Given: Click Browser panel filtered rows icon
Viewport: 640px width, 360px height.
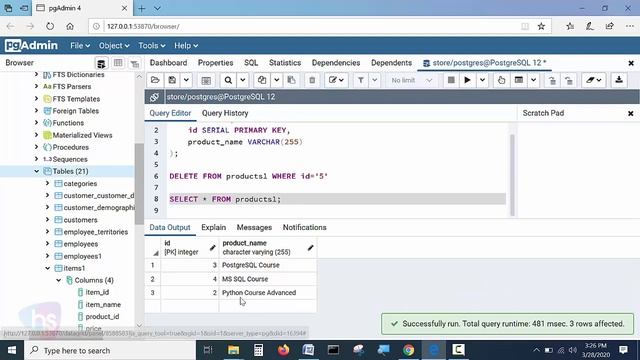Looking at the screenshot, I should [x=135, y=63].
